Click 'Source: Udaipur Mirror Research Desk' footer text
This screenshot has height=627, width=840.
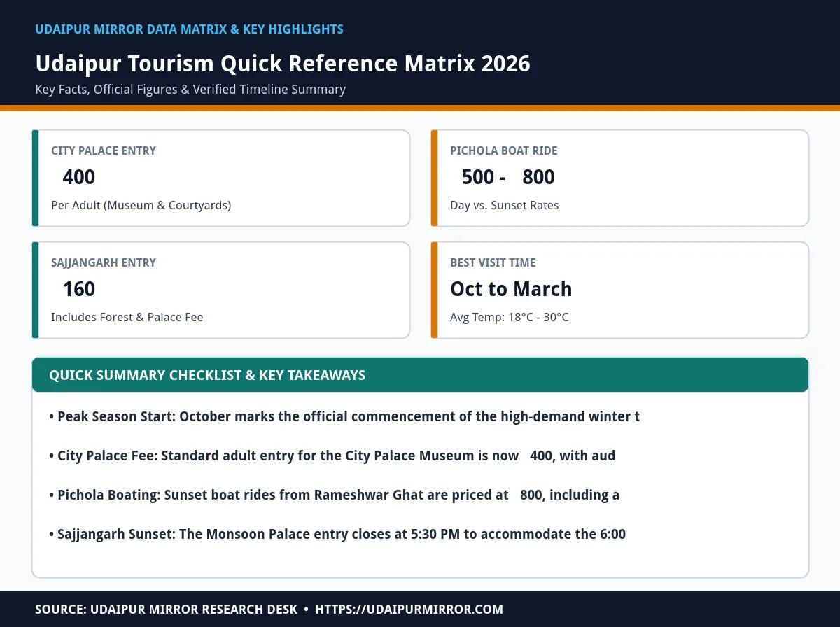point(167,610)
